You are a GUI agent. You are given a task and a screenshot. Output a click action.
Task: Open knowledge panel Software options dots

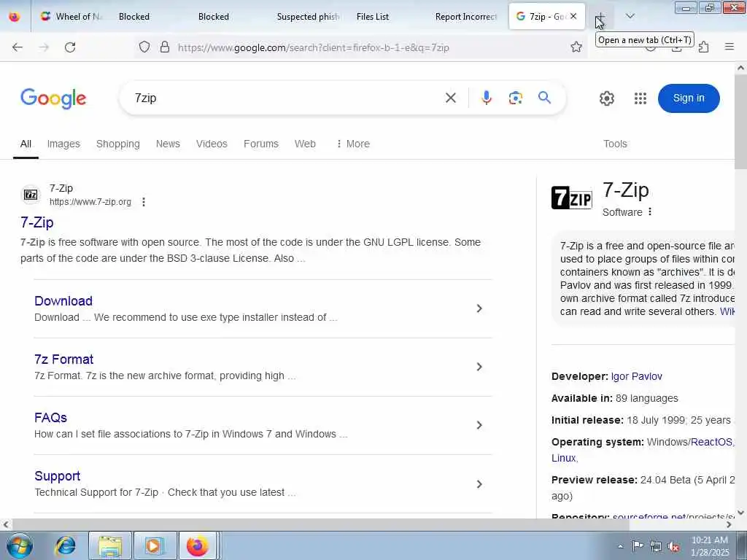pyautogui.click(x=650, y=212)
